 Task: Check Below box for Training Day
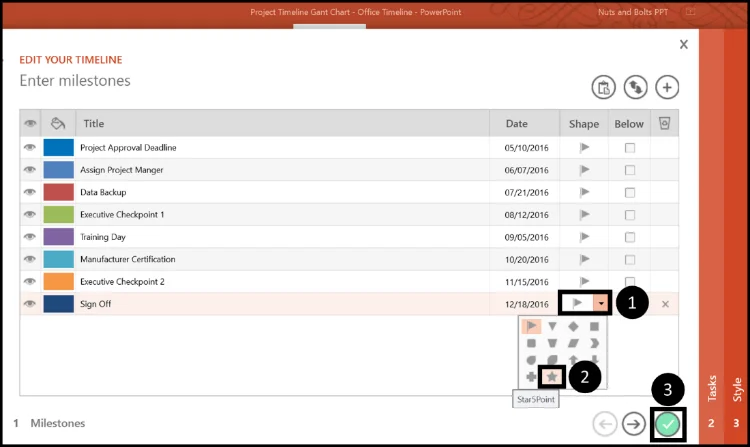629,237
